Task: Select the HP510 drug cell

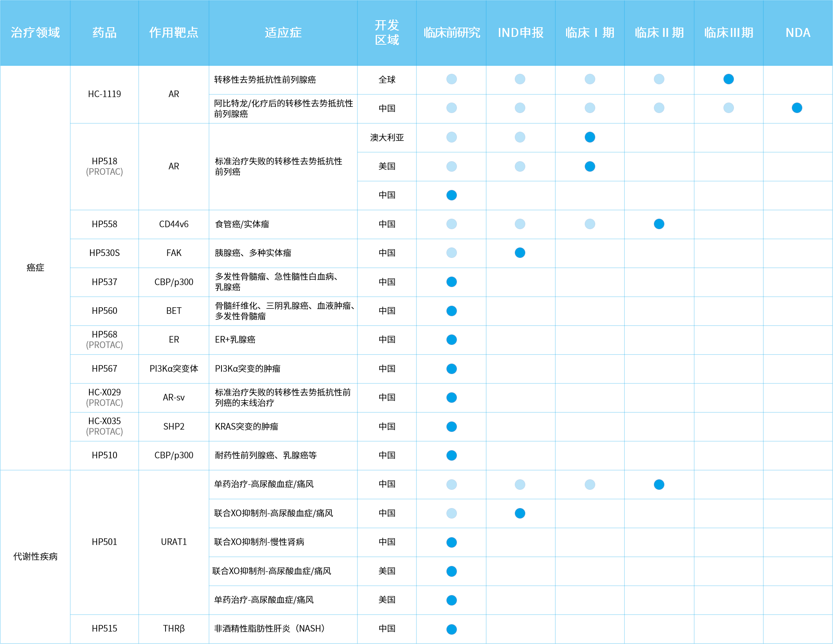Action: click(x=105, y=455)
